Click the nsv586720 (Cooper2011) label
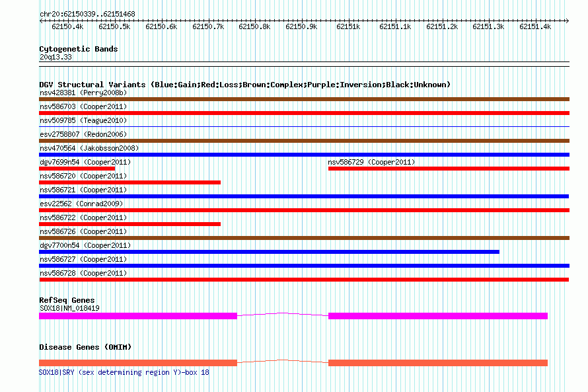The image size is (588, 392). tap(83, 176)
